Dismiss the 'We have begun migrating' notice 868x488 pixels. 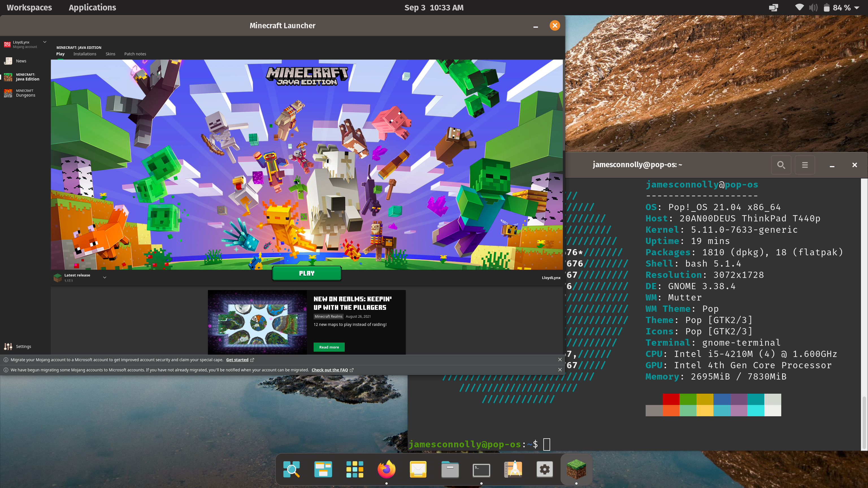(x=560, y=370)
